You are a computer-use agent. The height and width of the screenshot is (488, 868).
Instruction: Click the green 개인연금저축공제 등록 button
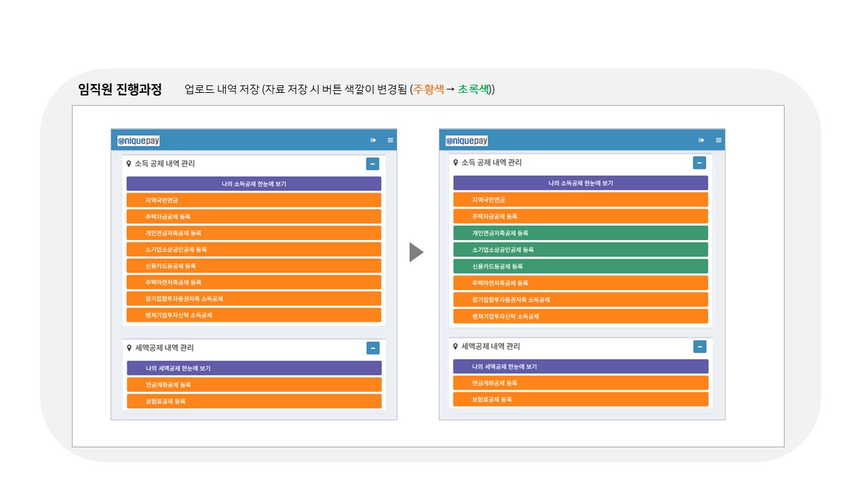coord(581,232)
